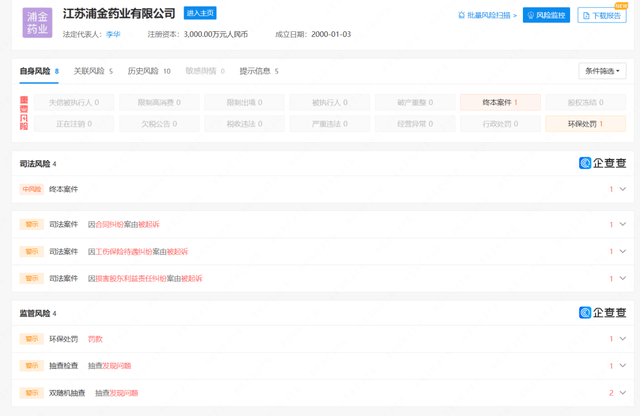Open the 损害股东利益责任纠纷 case link
640x416 pixels.
[130, 278]
